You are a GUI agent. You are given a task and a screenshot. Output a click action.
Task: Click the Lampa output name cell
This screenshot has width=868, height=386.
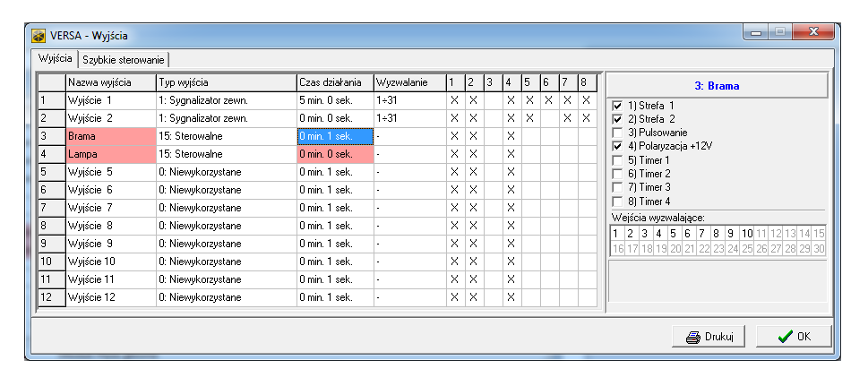click(x=110, y=154)
